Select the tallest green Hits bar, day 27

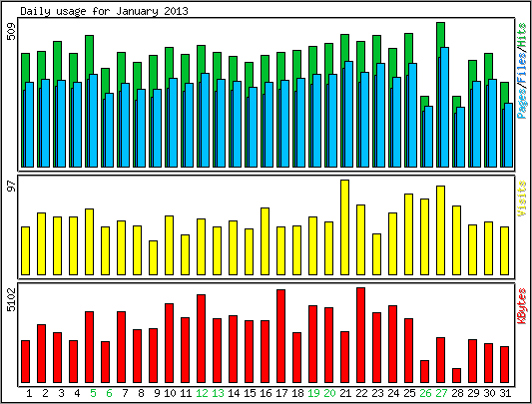pos(440,35)
